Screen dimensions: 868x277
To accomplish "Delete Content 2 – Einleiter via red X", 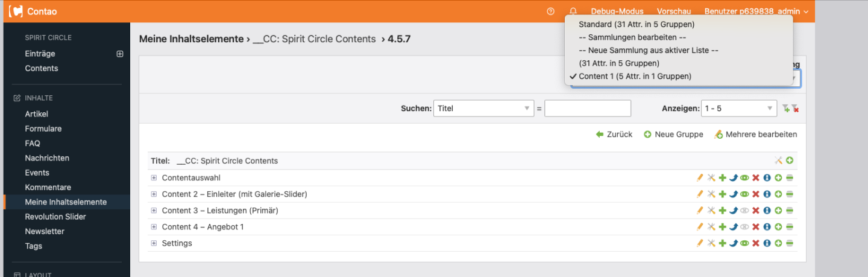I will 755,194.
